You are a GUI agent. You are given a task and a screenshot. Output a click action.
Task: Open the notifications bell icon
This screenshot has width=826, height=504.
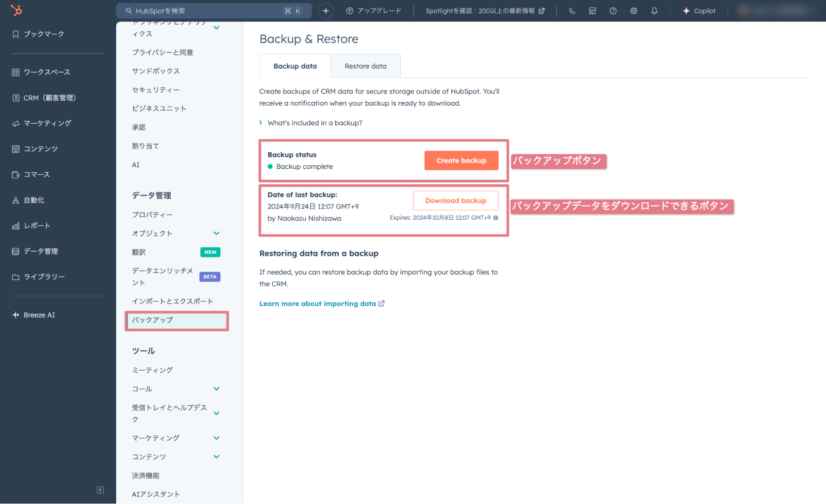point(655,11)
